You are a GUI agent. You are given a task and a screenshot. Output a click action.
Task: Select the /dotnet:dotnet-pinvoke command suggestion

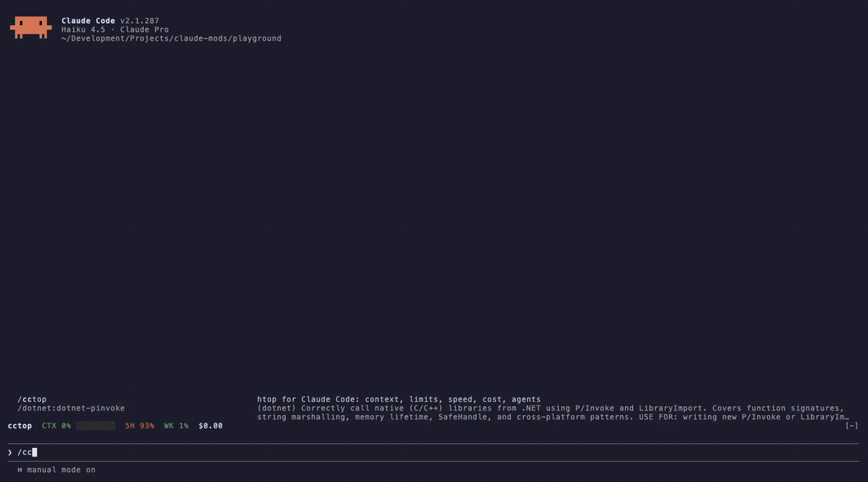click(71, 408)
